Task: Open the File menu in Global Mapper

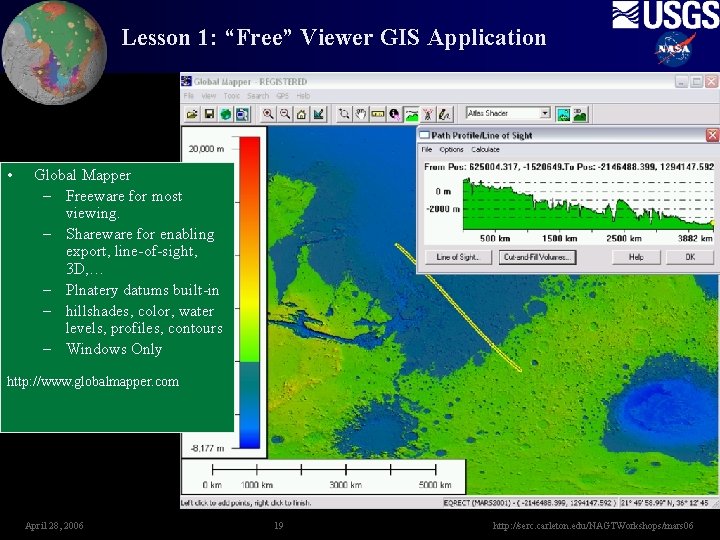Action: 188,96
